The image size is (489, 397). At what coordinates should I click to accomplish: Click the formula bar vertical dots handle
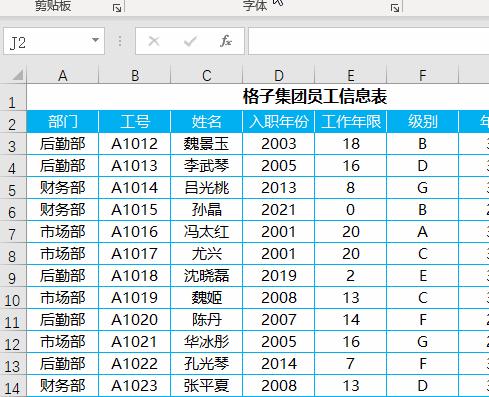pyautogui.click(x=120, y=41)
